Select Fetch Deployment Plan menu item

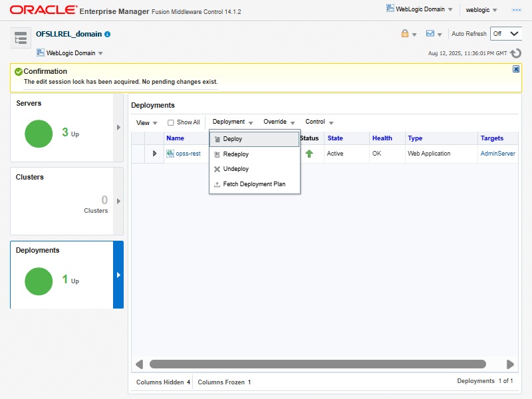click(254, 184)
